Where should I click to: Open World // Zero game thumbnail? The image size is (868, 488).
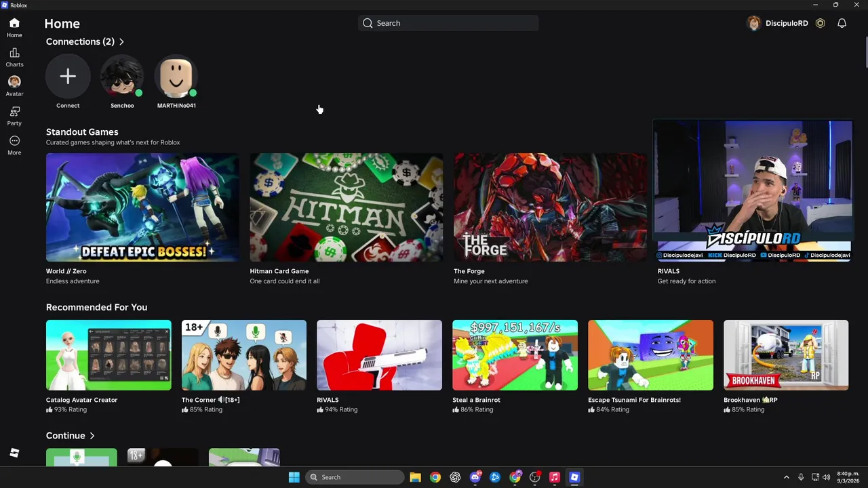[142, 207]
